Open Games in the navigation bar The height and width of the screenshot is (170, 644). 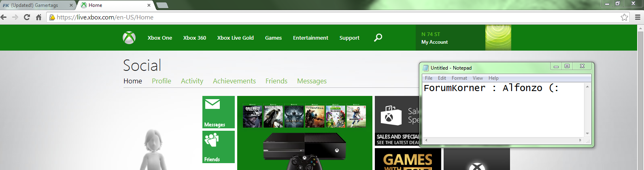(x=273, y=38)
